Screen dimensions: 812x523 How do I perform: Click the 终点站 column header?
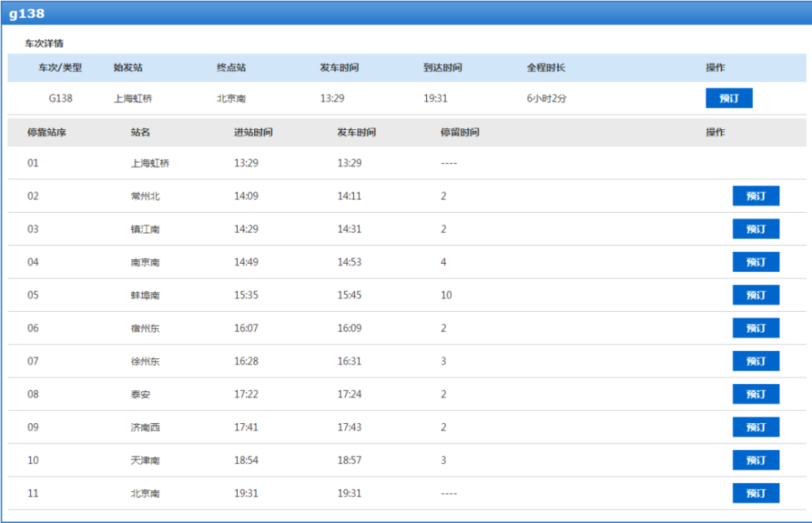pos(231,67)
